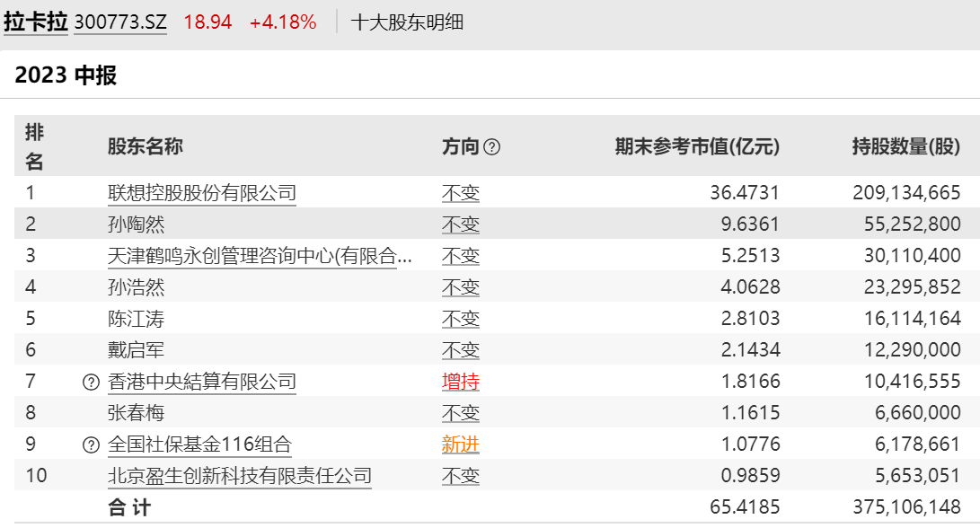
Task: Select the 张春梅 shareholder name
Action: pos(136,413)
